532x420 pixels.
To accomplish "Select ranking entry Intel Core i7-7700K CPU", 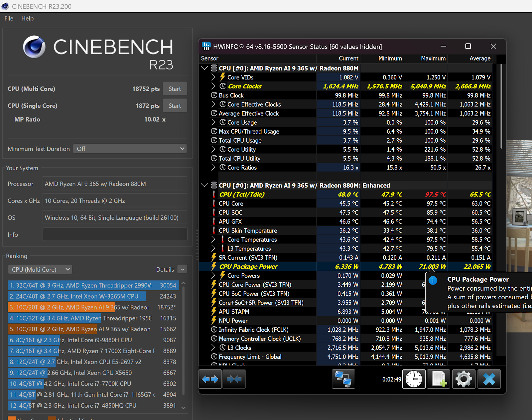I will pyautogui.click(x=93, y=384).
